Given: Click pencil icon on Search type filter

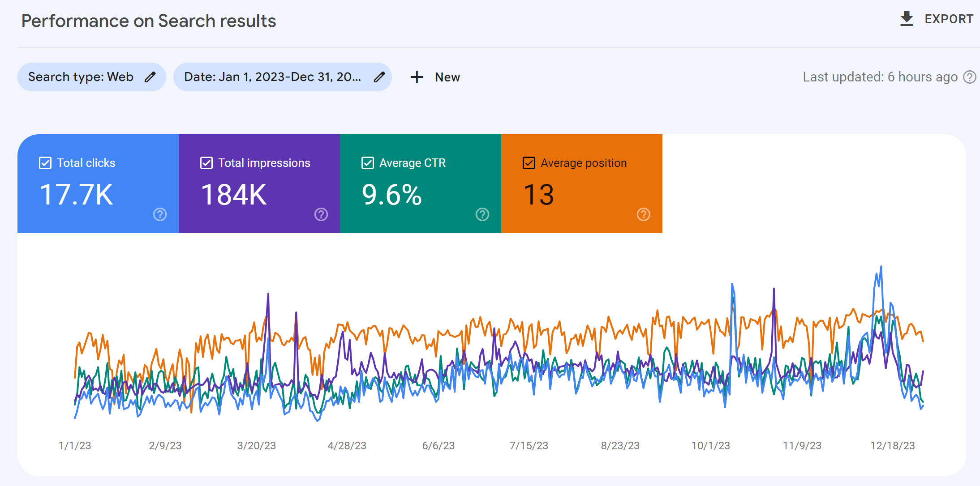Looking at the screenshot, I should click(150, 77).
